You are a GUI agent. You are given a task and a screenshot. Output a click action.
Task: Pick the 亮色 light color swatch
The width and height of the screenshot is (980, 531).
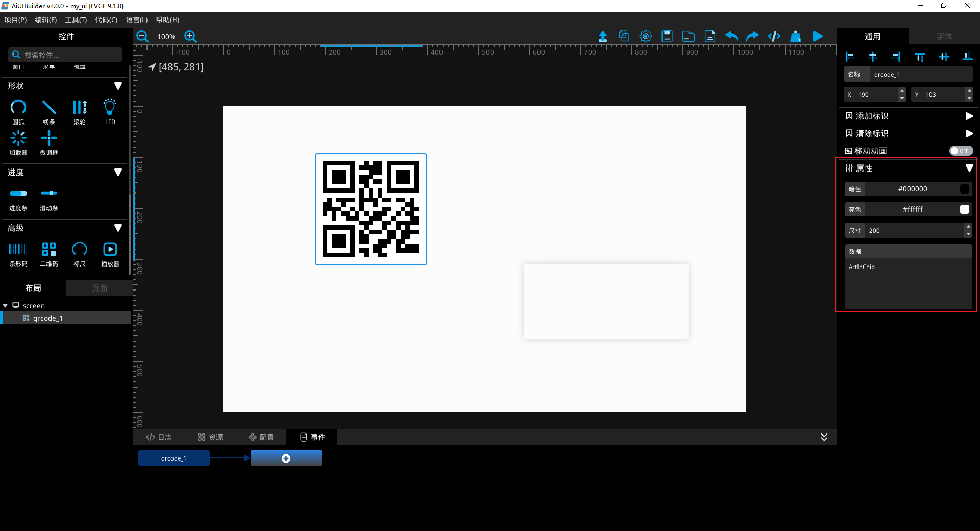point(964,209)
